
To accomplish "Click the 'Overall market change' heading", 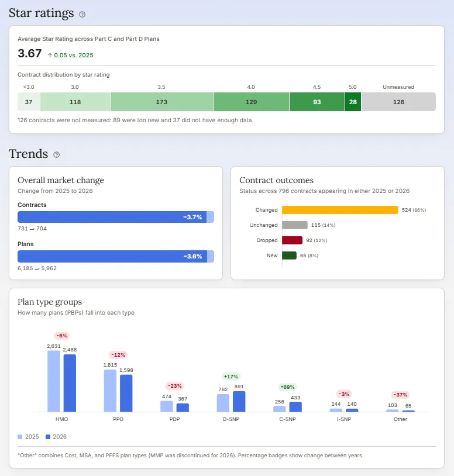I will pyautogui.click(x=61, y=180).
